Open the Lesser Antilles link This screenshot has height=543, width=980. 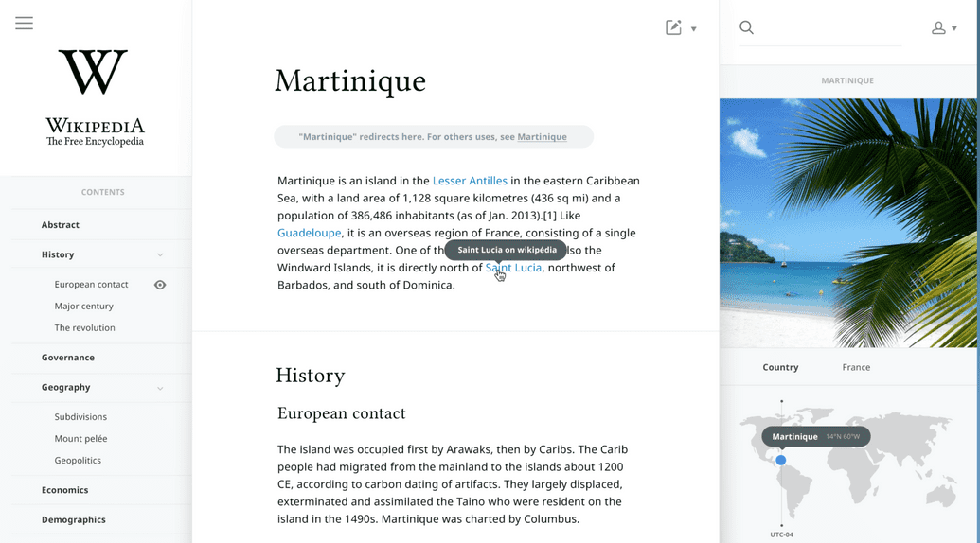coord(470,181)
